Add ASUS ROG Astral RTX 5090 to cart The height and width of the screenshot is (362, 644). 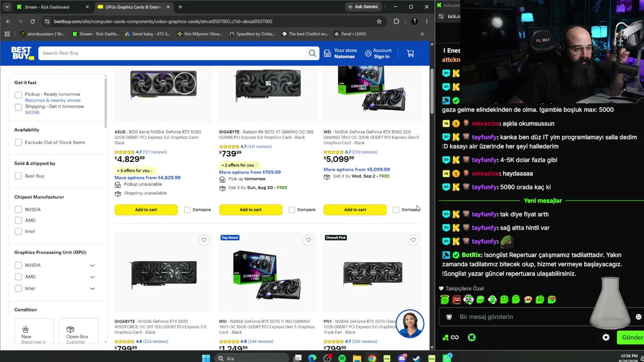pyautogui.click(x=146, y=210)
